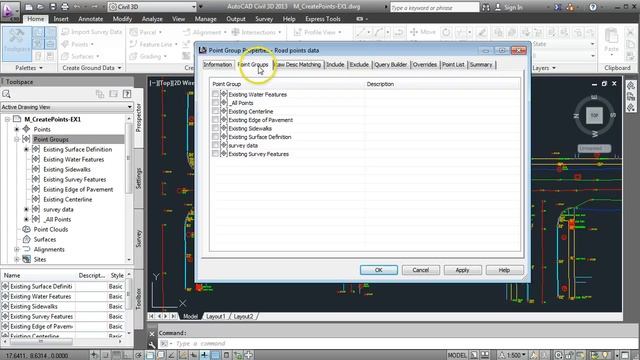Check the Existing Centerline checkbox in dialog
Image resolution: width=640 pixels, height=360 pixels.
pos(215,111)
